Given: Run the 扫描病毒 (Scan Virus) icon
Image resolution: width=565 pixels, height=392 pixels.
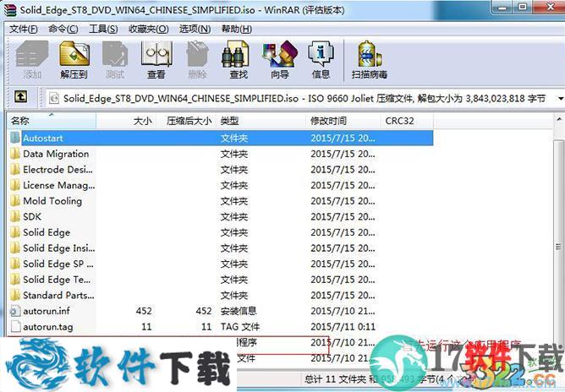Looking at the screenshot, I should click(x=370, y=54).
